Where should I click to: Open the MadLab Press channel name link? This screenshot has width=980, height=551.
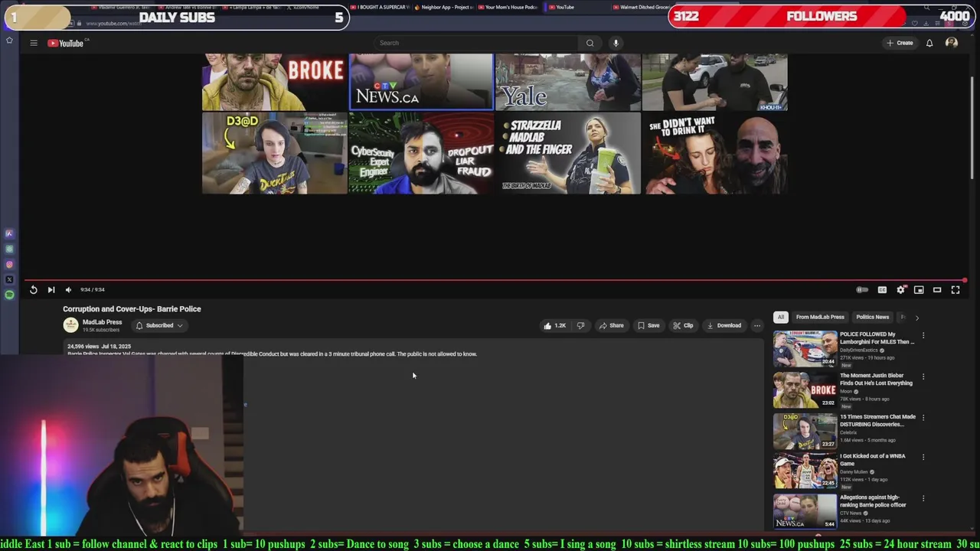coord(102,322)
